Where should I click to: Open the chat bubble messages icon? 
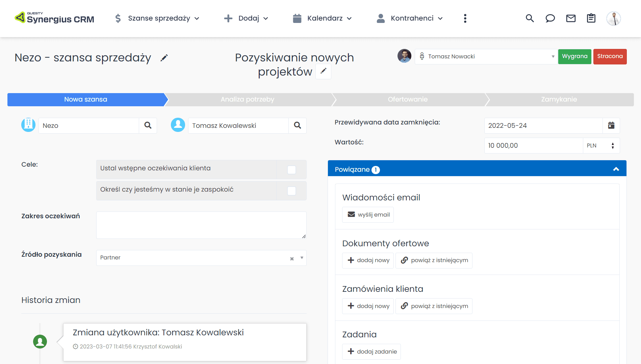[x=550, y=19]
